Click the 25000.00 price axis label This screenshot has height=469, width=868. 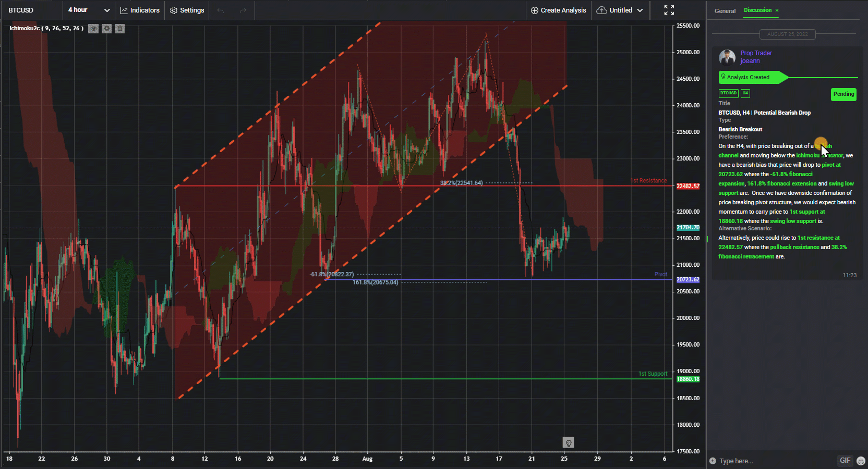coord(688,52)
